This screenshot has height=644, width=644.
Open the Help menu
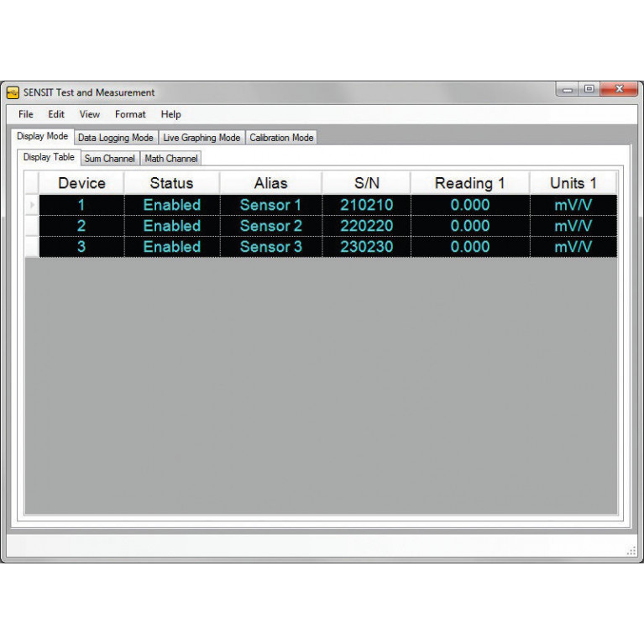click(170, 114)
